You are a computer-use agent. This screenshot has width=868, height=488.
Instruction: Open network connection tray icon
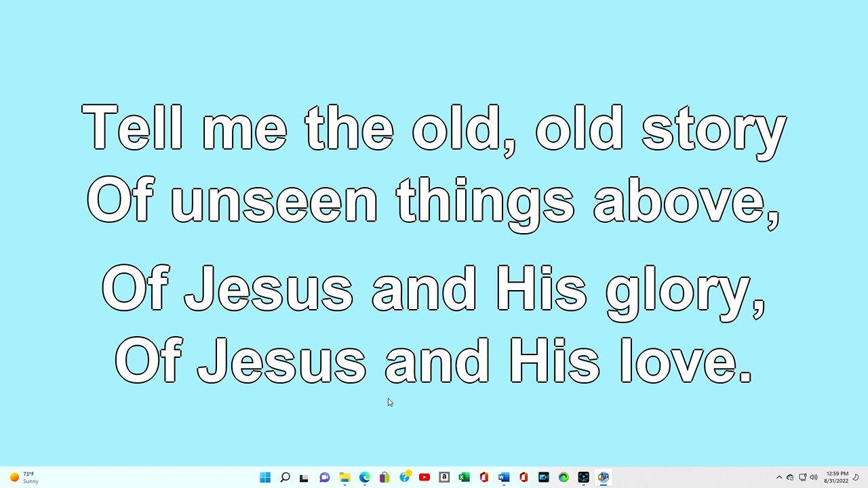coord(802,477)
